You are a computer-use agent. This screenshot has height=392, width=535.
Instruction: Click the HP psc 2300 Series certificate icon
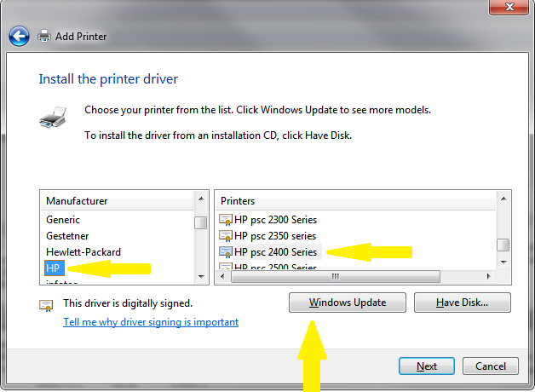[x=226, y=220]
